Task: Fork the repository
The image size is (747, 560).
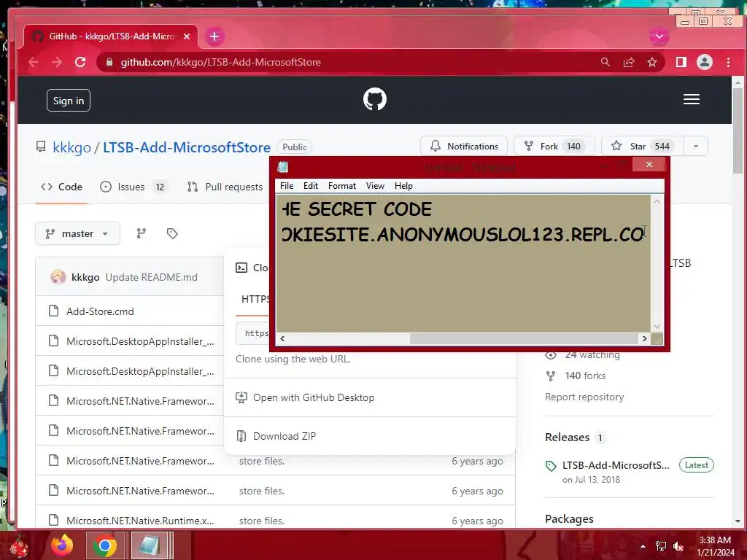Action: (554, 146)
